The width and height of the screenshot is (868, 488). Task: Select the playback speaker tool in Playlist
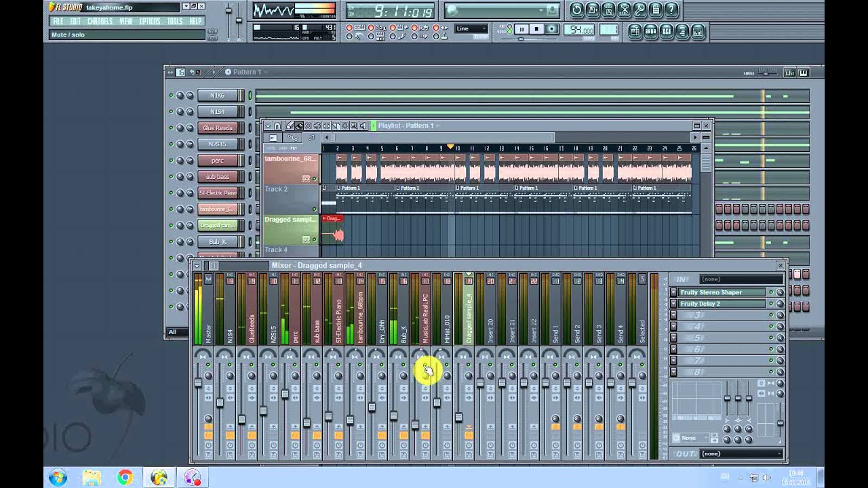[363, 125]
